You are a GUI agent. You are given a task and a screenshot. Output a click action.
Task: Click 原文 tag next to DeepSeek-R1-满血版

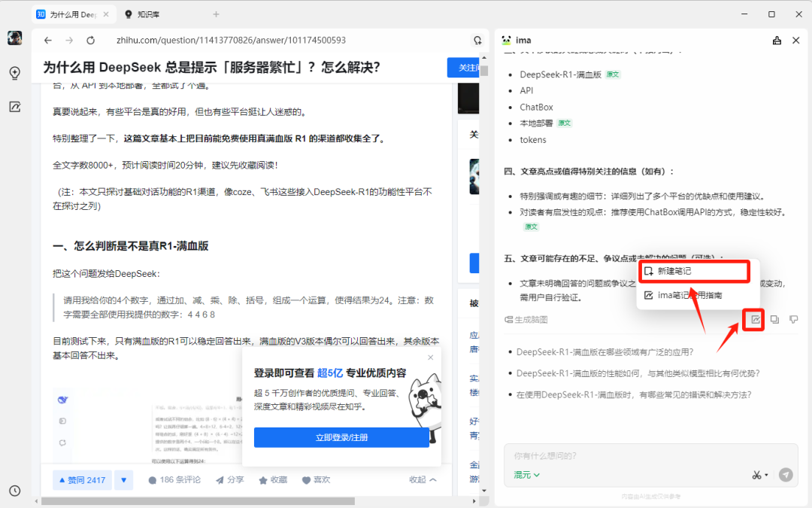click(613, 74)
